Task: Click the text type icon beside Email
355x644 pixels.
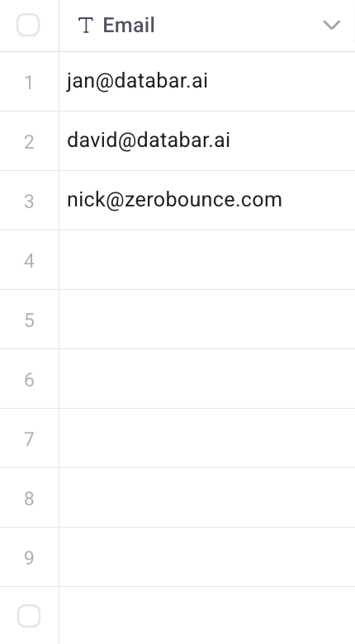Action: point(86,25)
